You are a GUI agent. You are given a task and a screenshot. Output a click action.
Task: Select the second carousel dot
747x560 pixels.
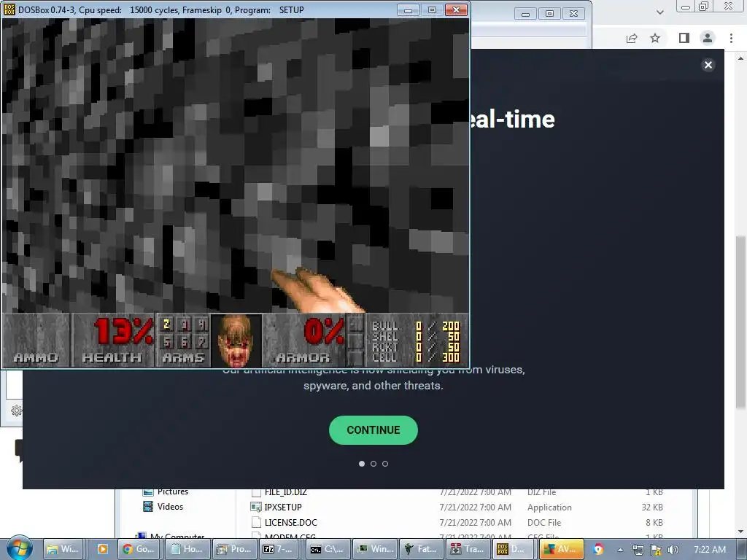pyautogui.click(x=373, y=463)
